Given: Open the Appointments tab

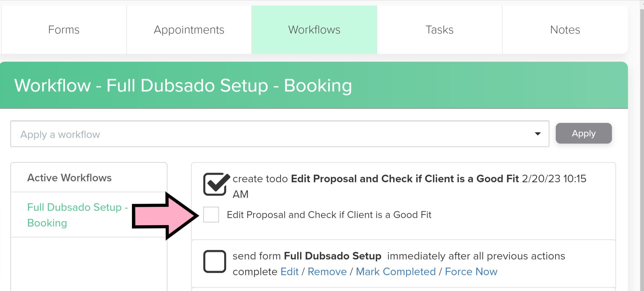Looking at the screenshot, I should pos(188,30).
